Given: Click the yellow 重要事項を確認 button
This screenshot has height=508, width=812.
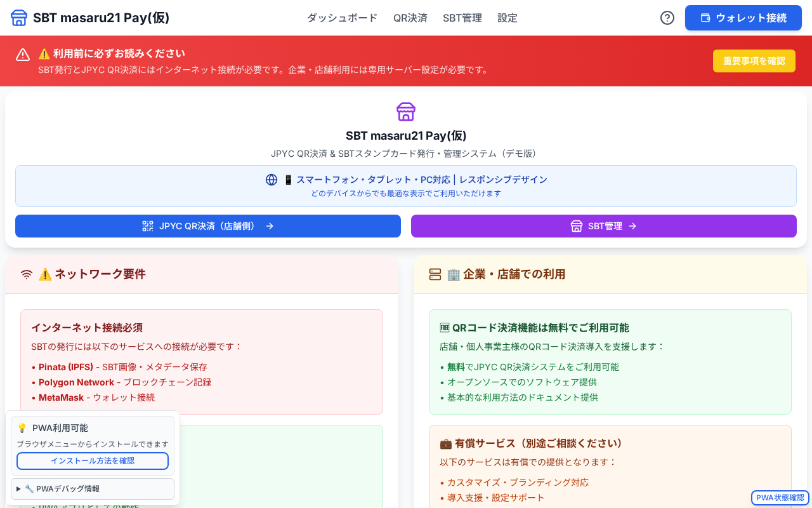Looking at the screenshot, I should (x=754, y=61).
